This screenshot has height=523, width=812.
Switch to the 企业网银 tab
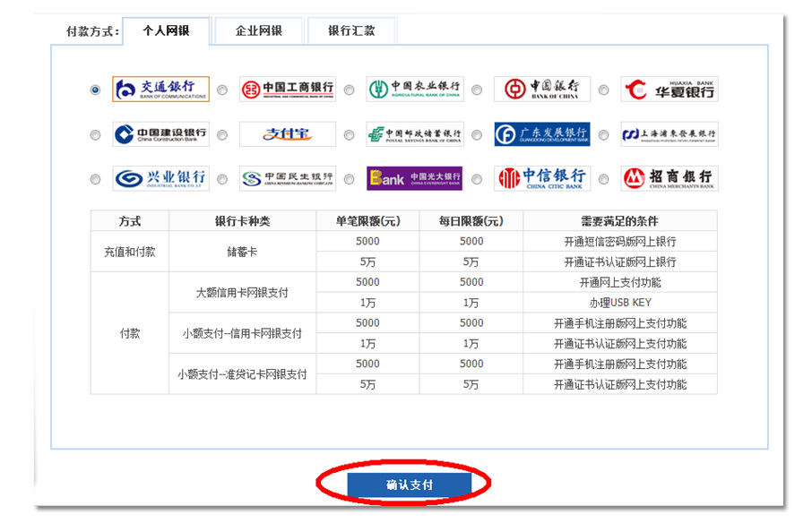point(258,30)
